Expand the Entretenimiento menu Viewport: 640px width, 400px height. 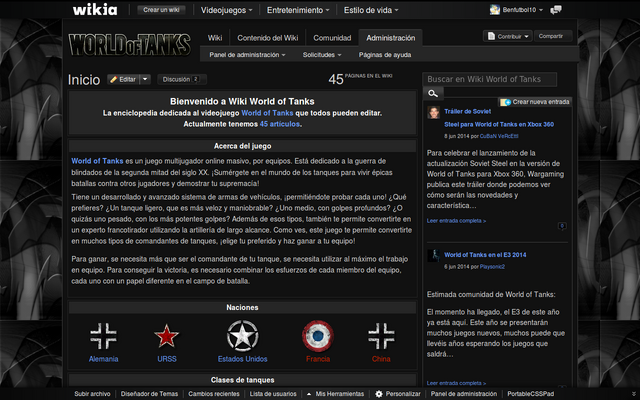(x=298, y=10)
